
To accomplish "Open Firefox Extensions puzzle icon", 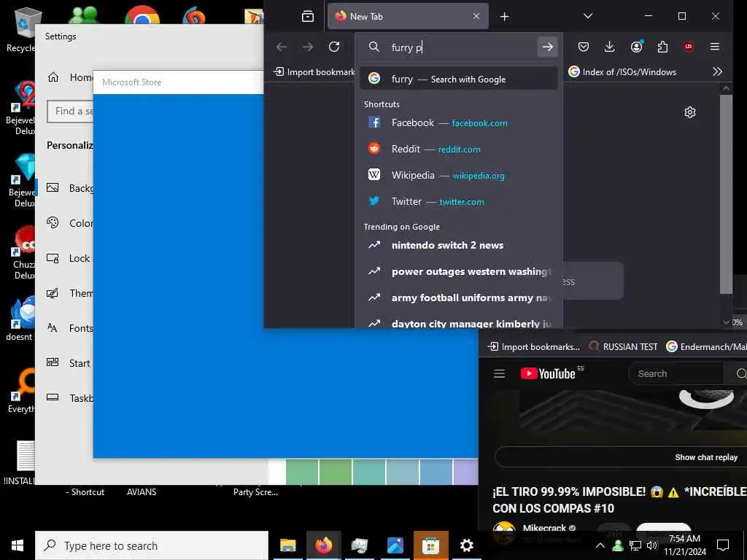I will [x=662, y=47].
